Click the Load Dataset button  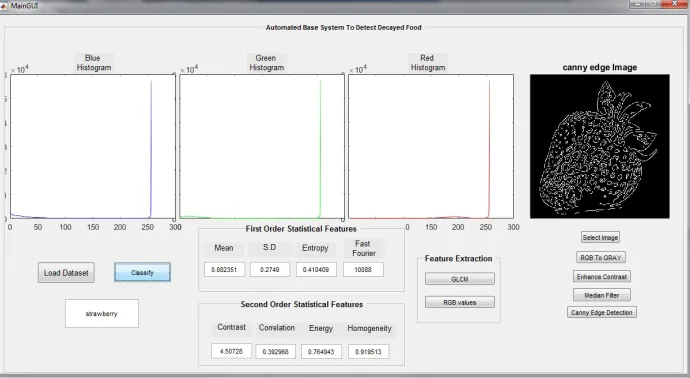coord(66,273)
